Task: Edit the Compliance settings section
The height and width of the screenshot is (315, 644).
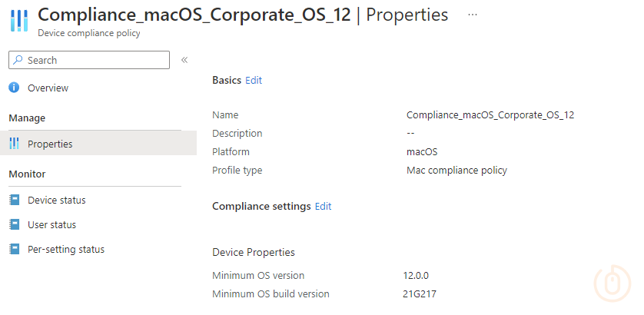Action: 324,206
